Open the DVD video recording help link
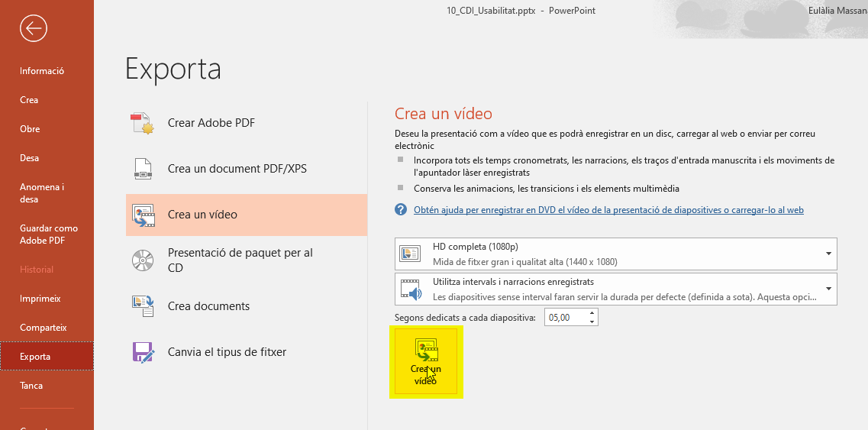 [x=608, y=210]
